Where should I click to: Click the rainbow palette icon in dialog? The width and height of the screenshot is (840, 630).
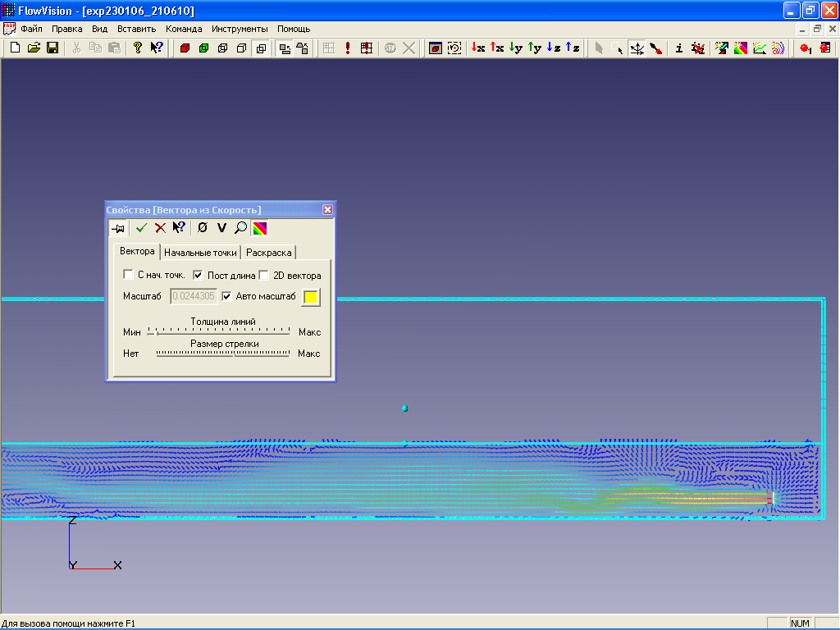pyautogui.click(x=260, y=228)
